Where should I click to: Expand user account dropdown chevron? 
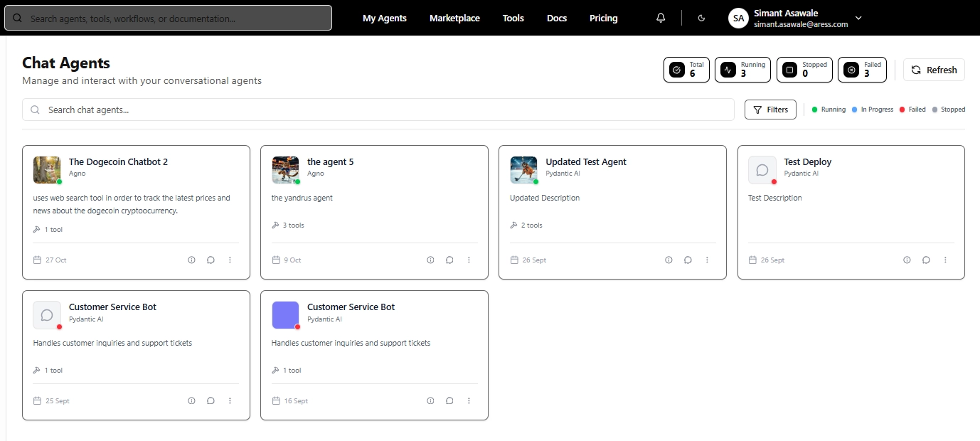(x=858, y=18)
